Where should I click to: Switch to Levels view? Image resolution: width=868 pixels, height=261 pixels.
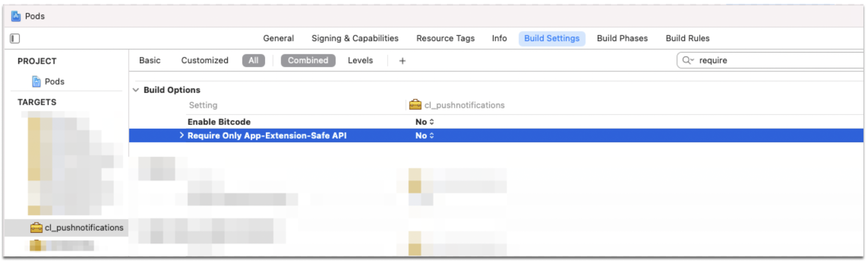click(360, 61)
